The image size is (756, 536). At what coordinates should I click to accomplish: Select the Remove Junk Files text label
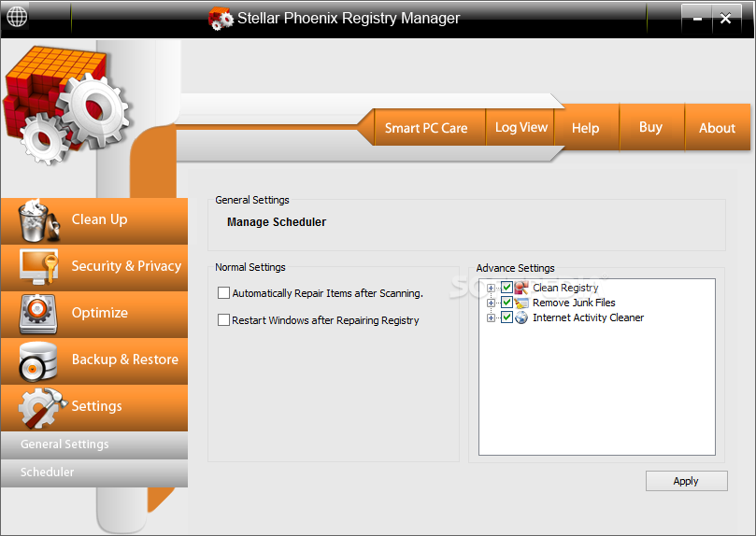574,303
